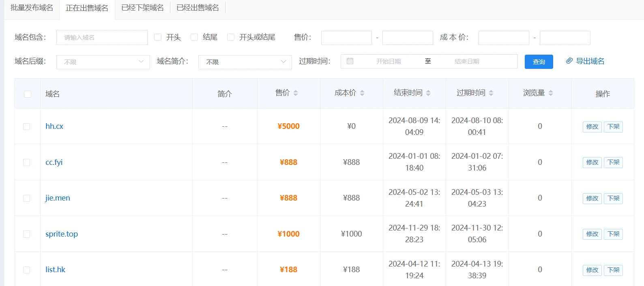644x286 pixels.
Task: Switch to 批量发布域名 tab
Action: pos(32,8)
